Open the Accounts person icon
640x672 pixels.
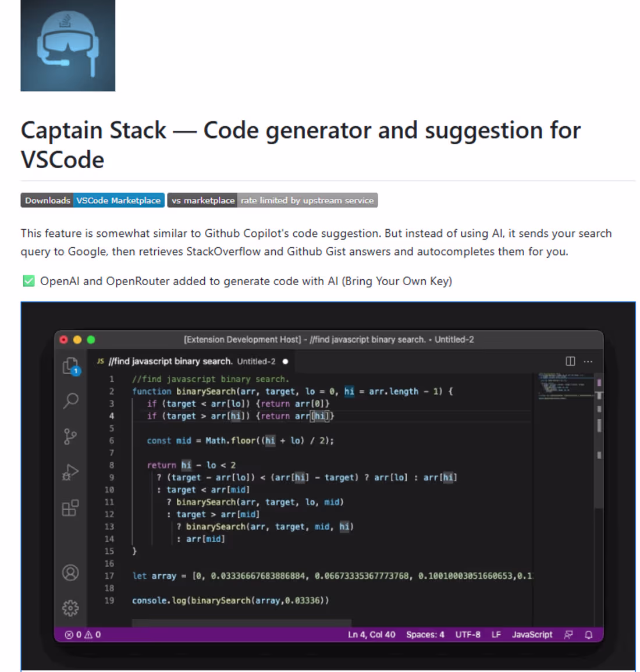coord(71,572)
